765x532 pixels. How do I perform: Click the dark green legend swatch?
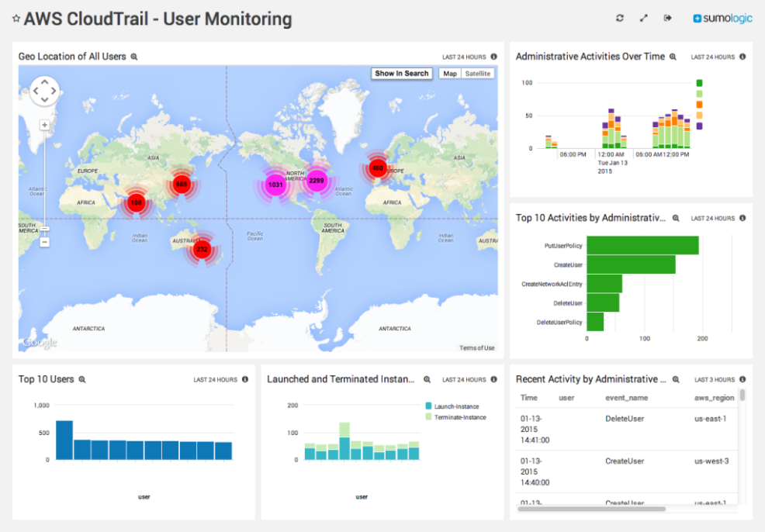(x=699, y=83)
